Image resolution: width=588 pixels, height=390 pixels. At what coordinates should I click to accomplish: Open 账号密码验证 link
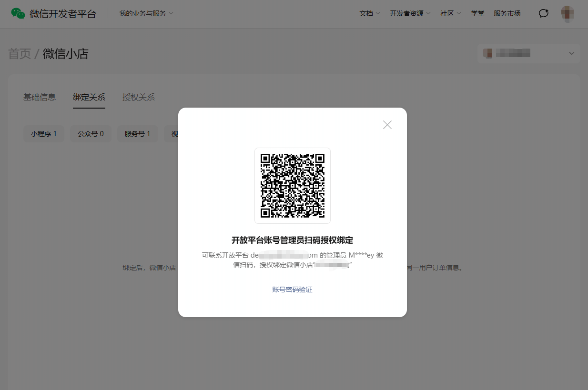pos(293,290)
